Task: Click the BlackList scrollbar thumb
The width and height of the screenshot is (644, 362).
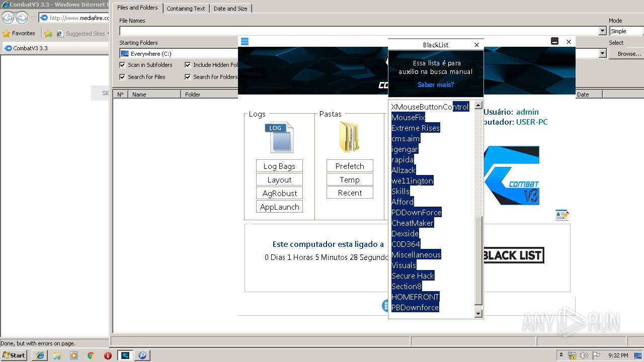Action: tap(478, 260)
